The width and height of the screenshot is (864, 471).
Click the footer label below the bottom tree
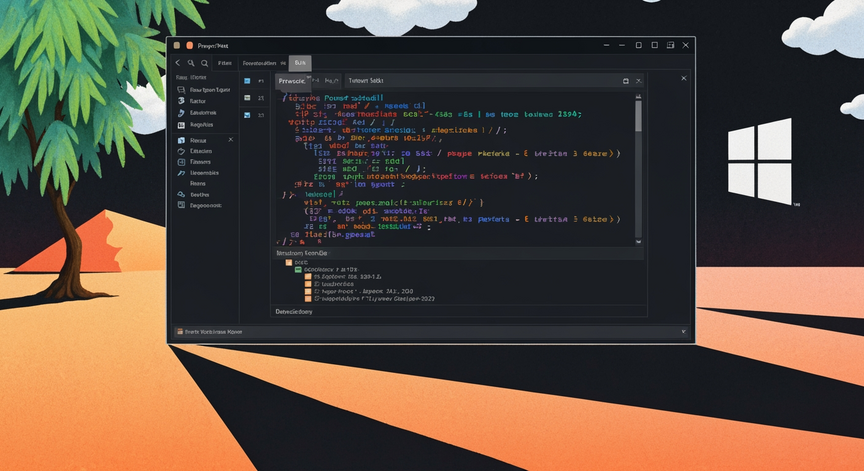294,312
